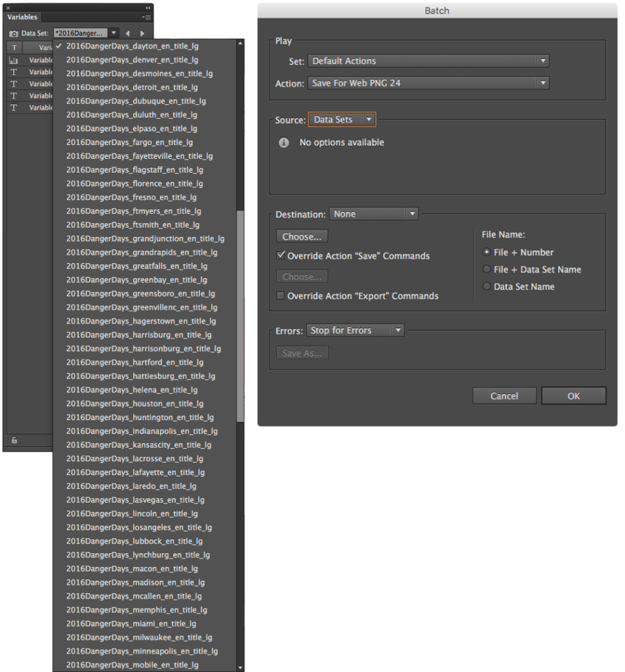Select 2016DangerDays_losangeles_en_title_lg entry
625x672 pixels.
click(x=139, y=527)
